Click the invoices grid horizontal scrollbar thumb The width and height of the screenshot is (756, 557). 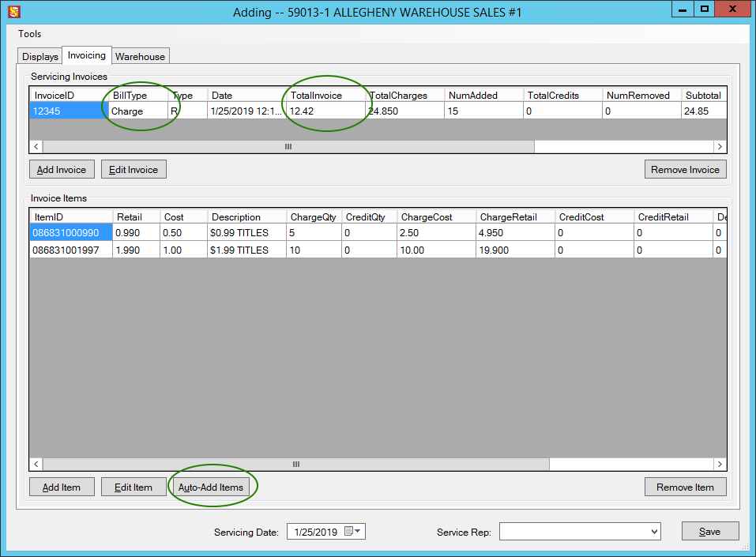click(x=288, y=146)
